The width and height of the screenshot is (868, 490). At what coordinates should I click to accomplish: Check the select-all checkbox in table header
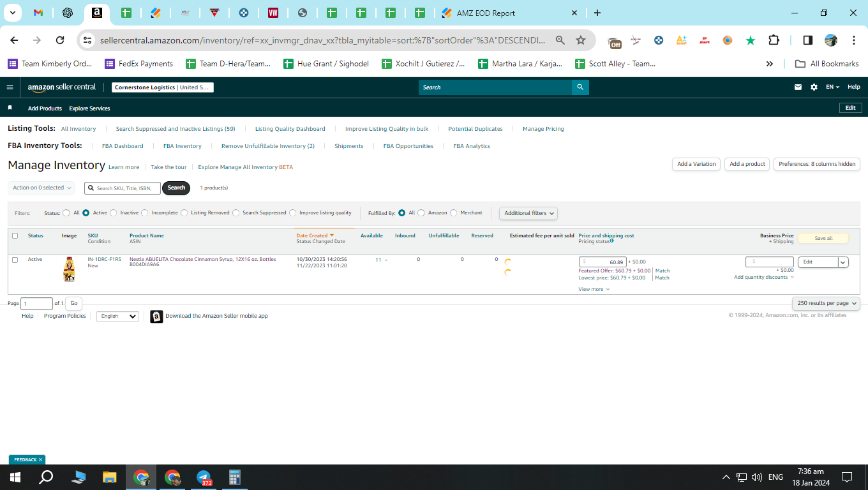click(15, 236)
